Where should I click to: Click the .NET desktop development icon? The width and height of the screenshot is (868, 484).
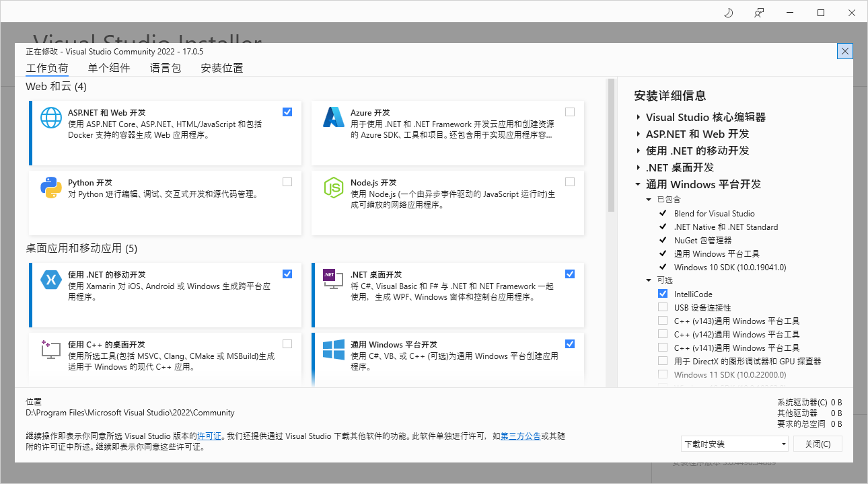(x=334, y=280)
